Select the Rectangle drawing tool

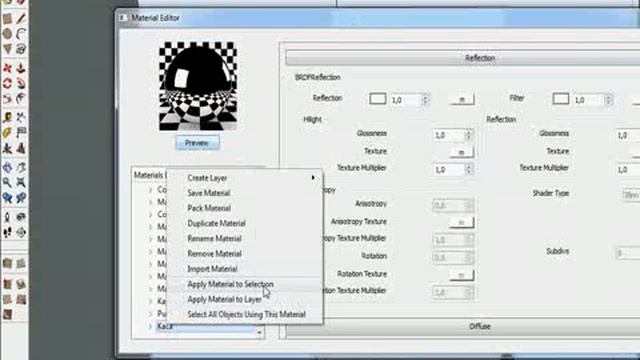(x=7, y=19)
